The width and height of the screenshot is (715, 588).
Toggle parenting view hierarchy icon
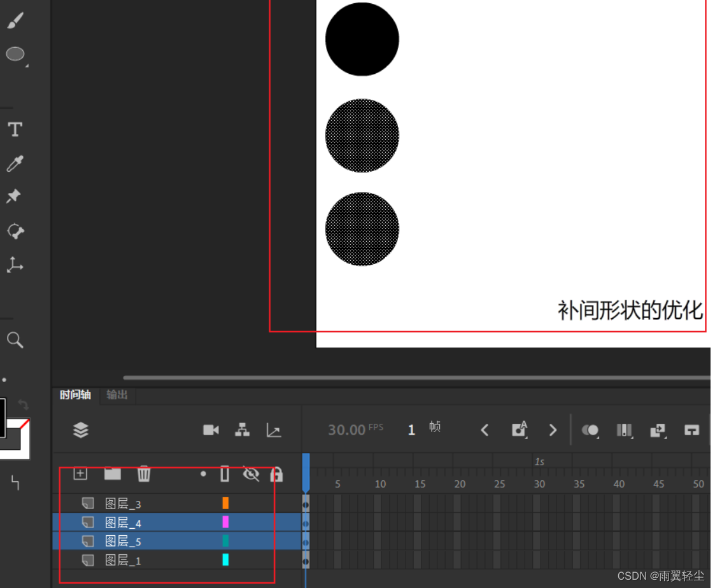pyautogui.click(x=242, y=430)
